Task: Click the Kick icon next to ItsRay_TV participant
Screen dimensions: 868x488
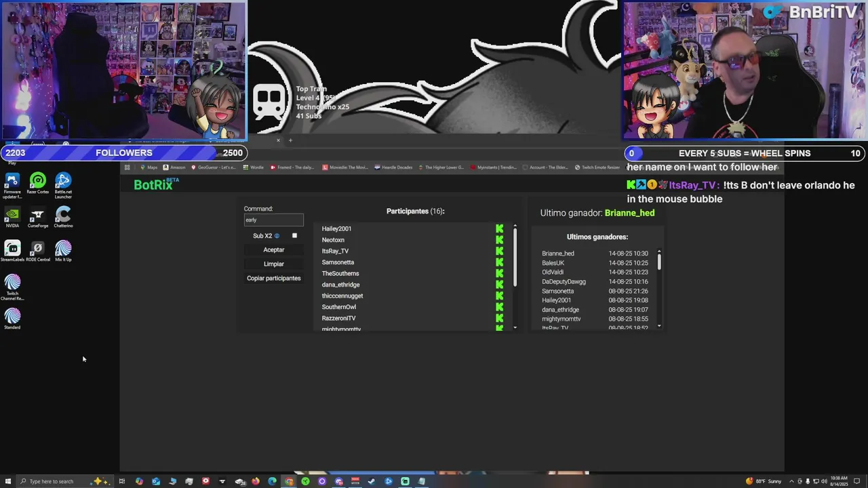Action: pyautogui.click(x=500, y=251)
